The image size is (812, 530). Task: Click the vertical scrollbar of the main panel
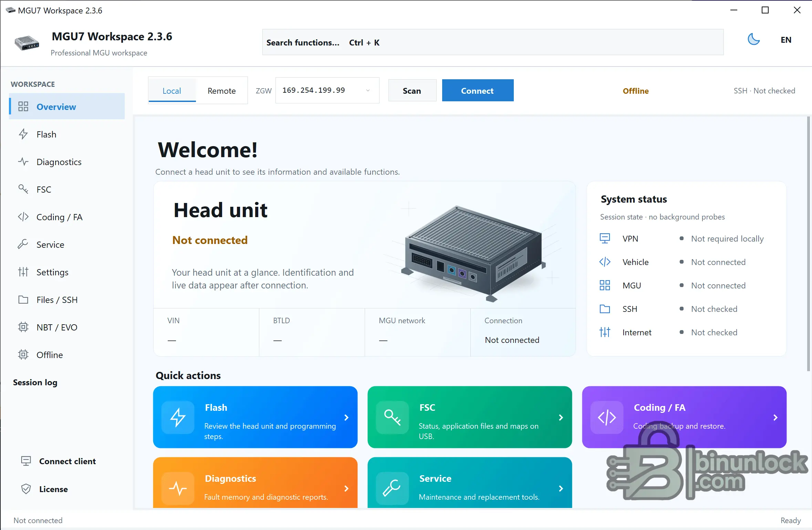tap(808, 244)
